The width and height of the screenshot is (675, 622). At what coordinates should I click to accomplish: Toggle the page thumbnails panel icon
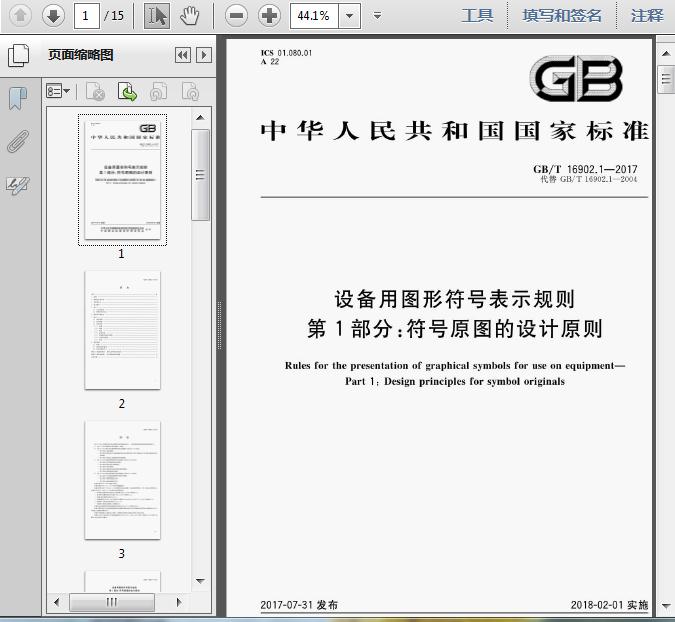19,55
